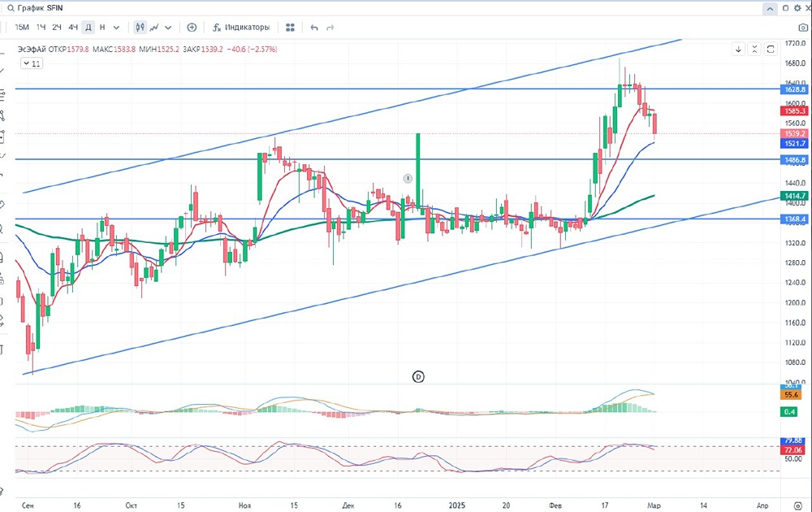Screen dimensions: 812x512
Task: Redo the chart action
Action: [x=330, y=28]
